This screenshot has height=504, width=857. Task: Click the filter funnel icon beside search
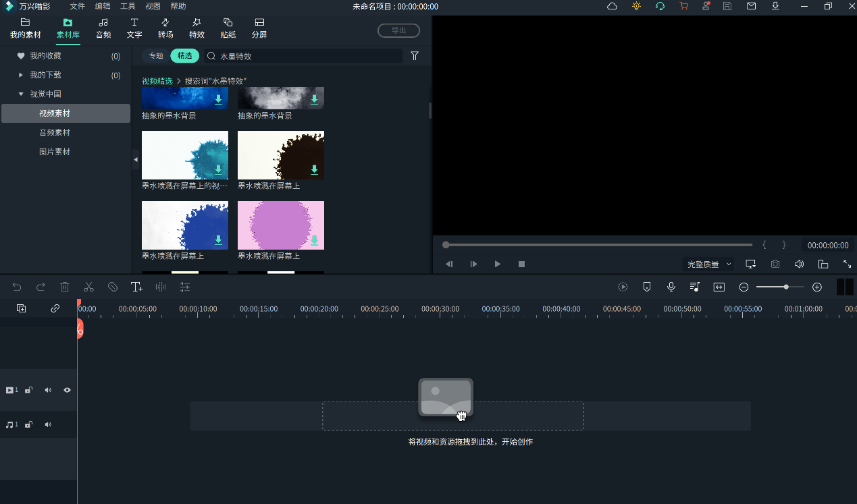415,56
